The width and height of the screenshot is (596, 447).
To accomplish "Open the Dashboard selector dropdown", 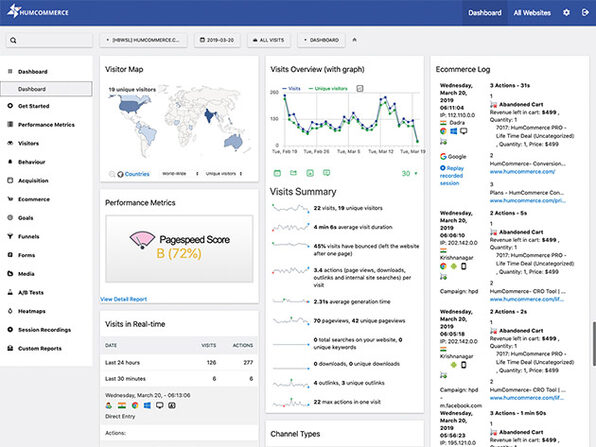I will 321,40.
